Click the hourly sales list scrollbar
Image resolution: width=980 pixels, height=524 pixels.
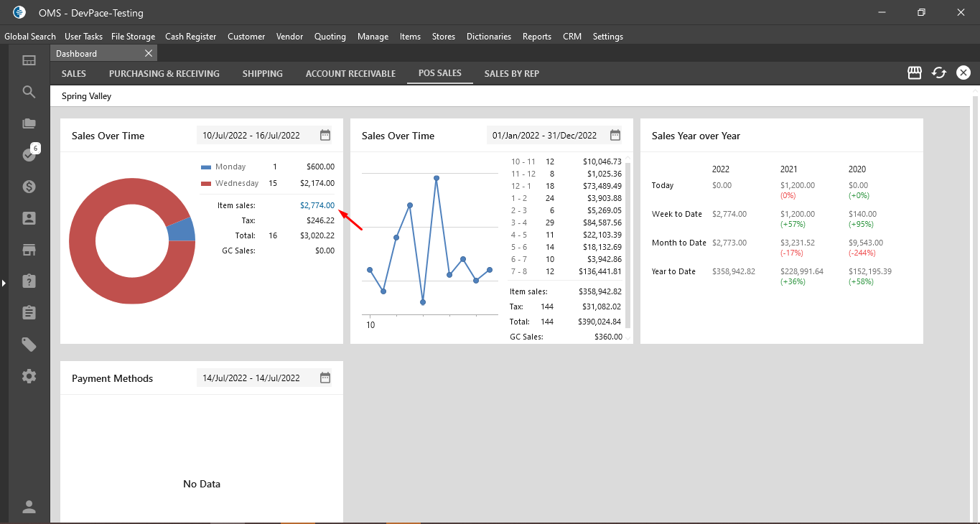(628, 244)
